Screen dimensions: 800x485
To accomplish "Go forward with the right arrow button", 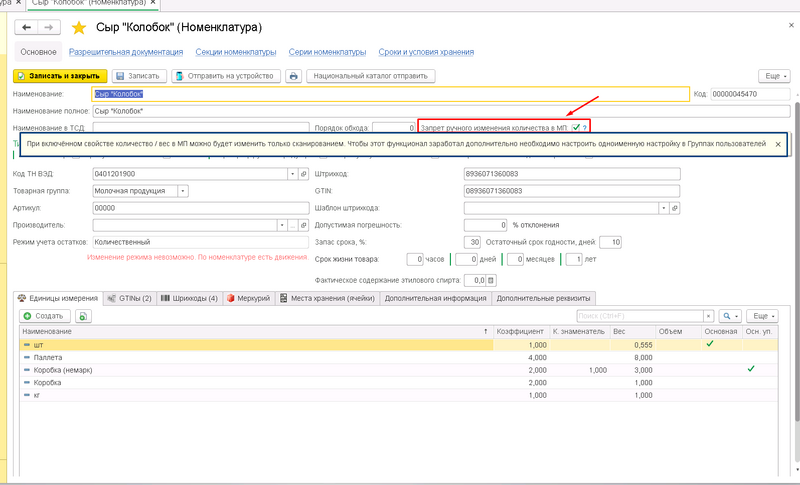I will pyautogui.click(x=49, y=27).
